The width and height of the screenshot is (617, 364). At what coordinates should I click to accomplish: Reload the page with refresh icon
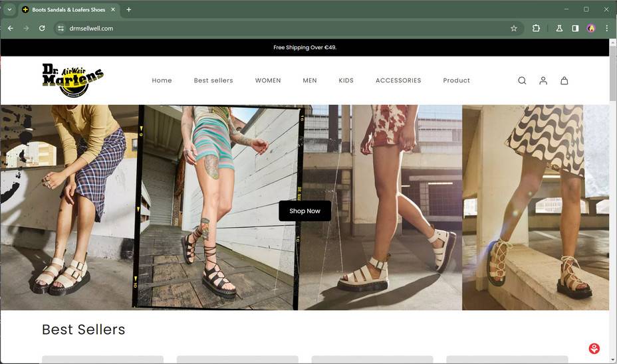(42, 29)
